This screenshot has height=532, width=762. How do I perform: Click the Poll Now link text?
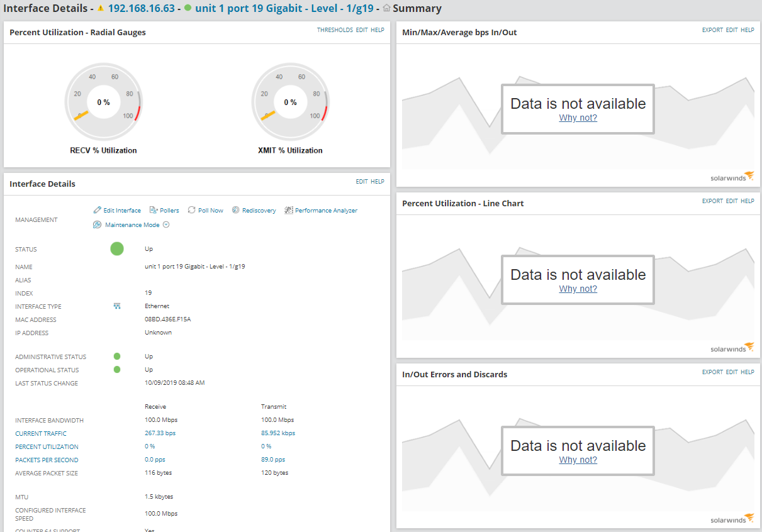211,211
